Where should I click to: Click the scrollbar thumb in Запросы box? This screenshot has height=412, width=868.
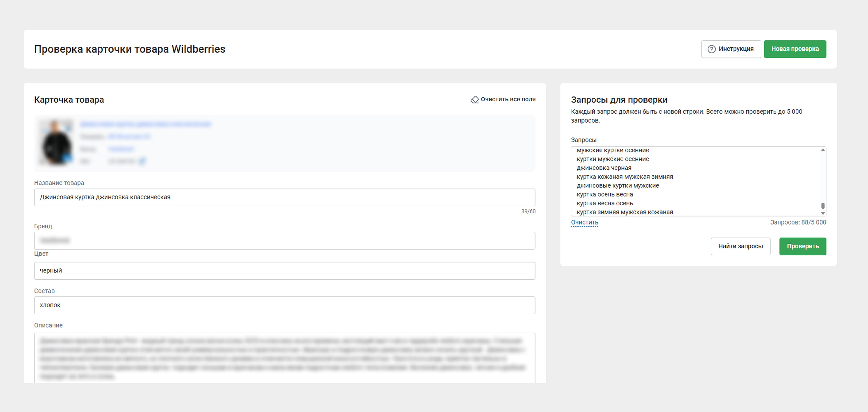coord(823,206)
